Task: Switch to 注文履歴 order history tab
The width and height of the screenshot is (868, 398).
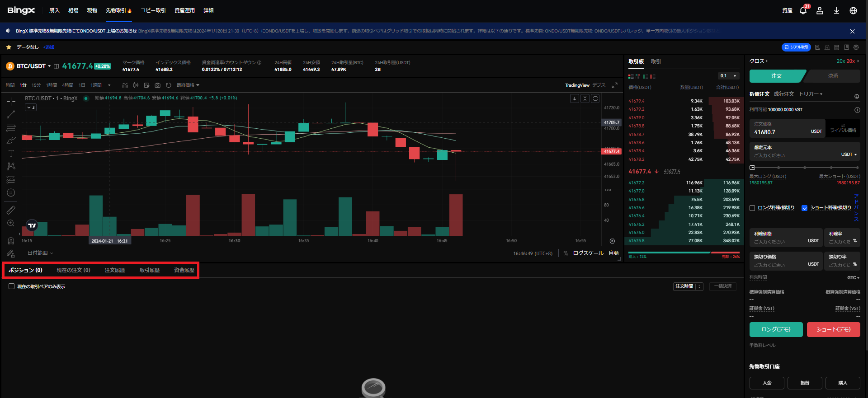Action: tap(115, 270)
